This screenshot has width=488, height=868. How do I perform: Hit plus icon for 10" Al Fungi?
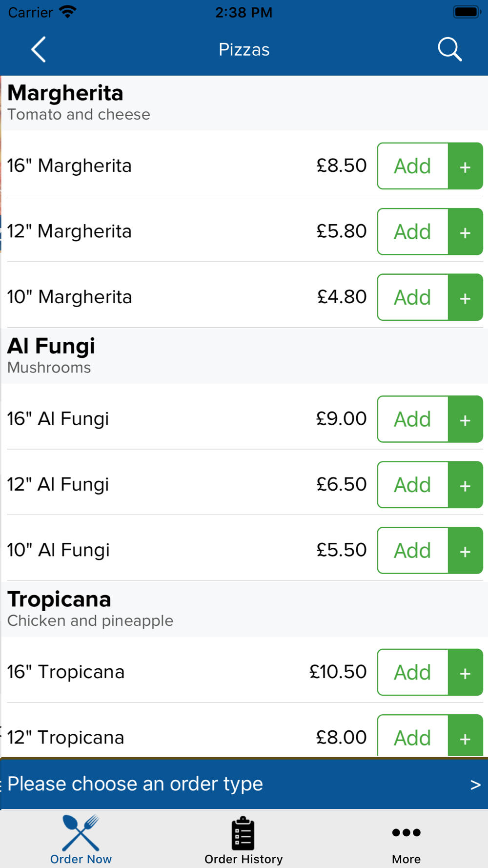465,550
